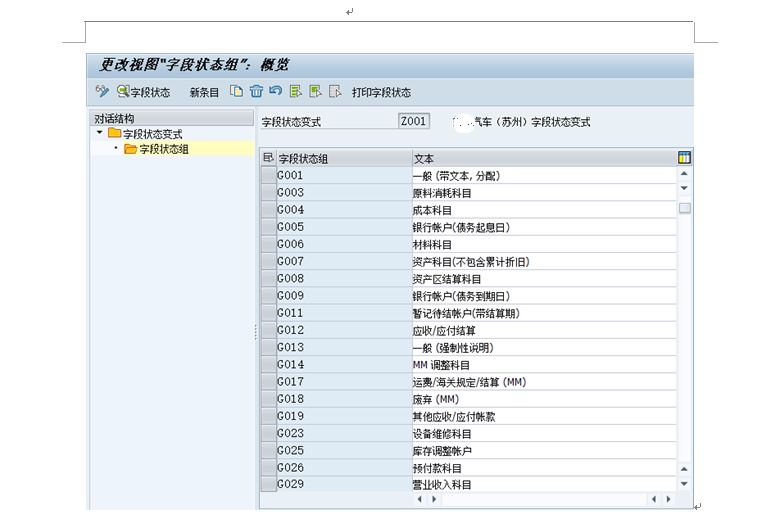The width and height of the screenshot is (783, 516).
Task: Click G014 field status group cell
Action: 344,365
